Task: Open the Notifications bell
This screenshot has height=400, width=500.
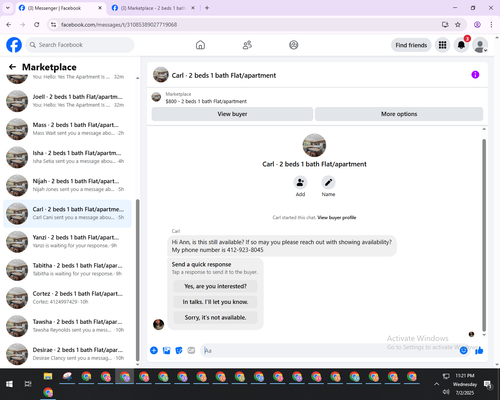Action: (x=461, y=45)
